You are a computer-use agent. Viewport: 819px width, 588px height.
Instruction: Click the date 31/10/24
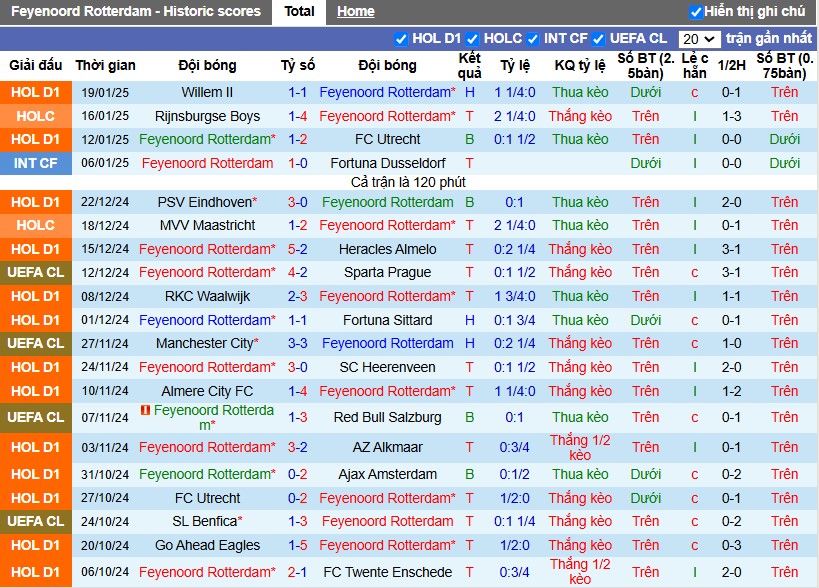105,474
